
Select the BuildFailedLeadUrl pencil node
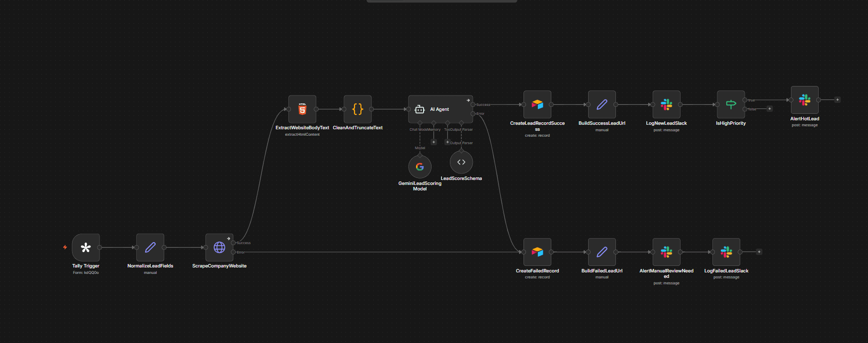tap(602, 252)
